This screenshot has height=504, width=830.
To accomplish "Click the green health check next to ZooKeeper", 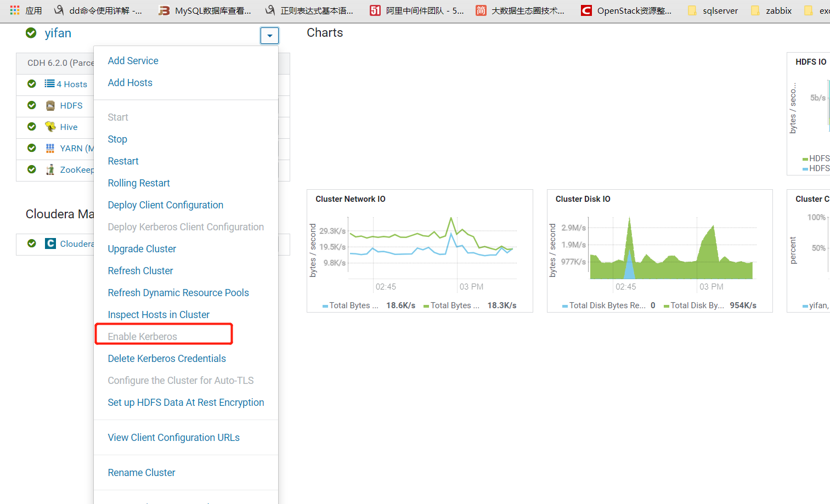I will click(32, 169).
